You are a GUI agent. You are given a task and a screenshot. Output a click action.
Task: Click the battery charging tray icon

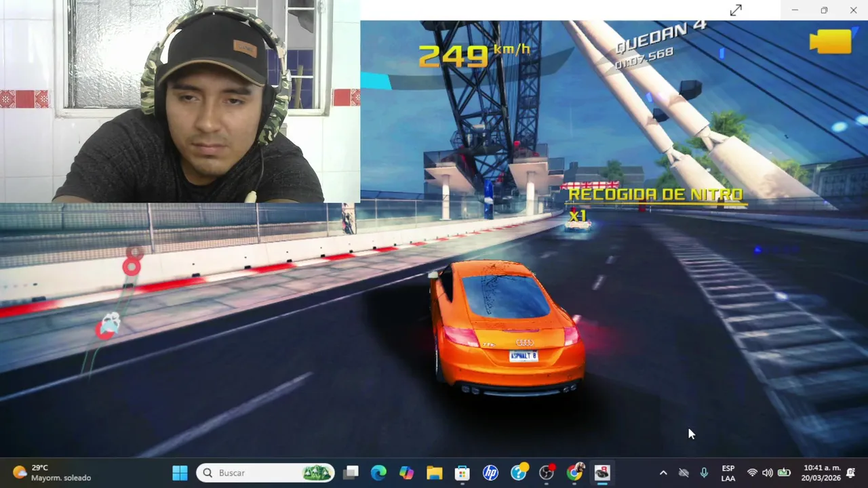coord(784,473)
